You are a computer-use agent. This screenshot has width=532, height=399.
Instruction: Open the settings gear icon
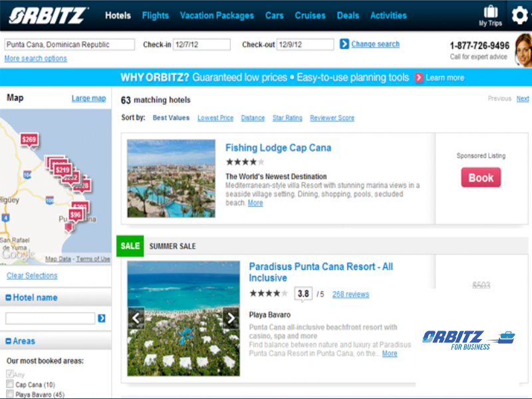tap(519, 15)
